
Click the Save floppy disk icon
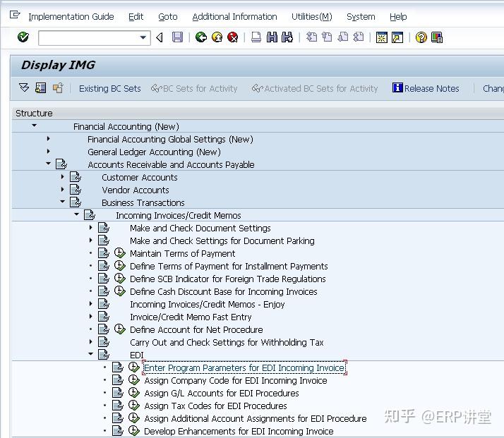pyautogui.click(x=177, y=37)
